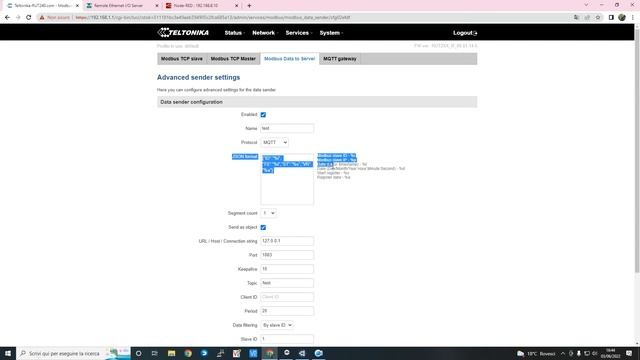Bookmark this page with the star icon
The image size is (640, 360).
(x=598, y=18)
